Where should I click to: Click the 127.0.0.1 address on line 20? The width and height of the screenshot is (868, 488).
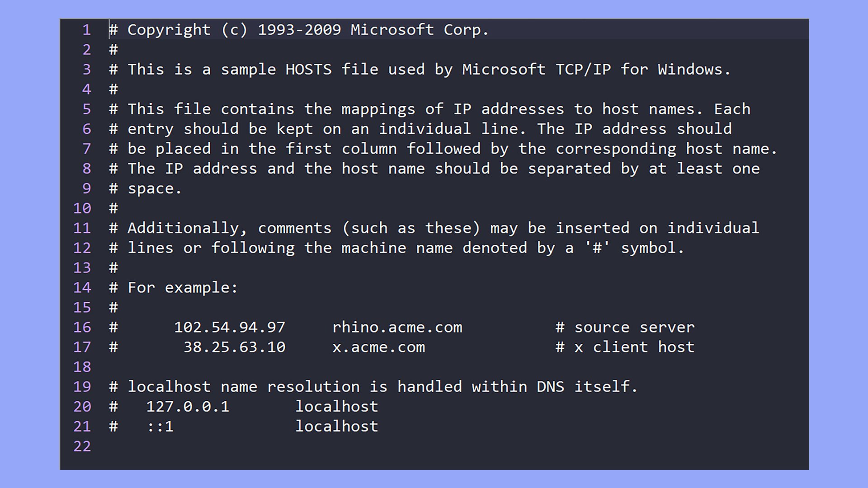(x=188, y=407)
